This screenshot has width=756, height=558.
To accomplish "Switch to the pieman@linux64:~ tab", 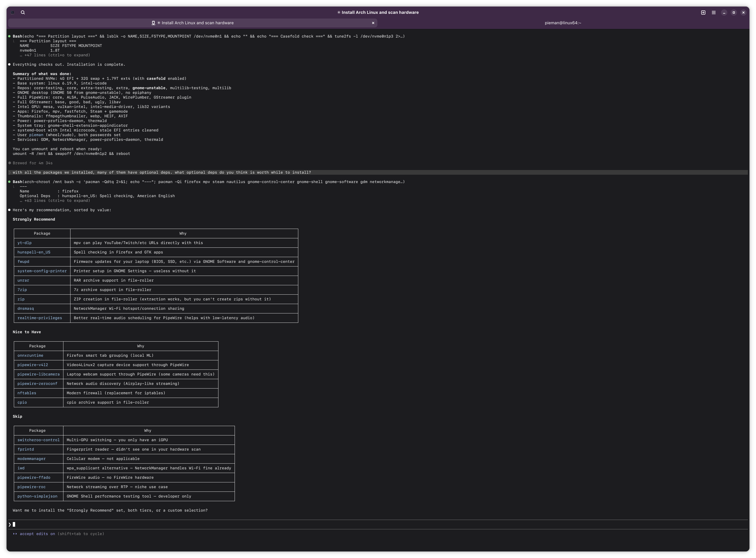I will [562, 23].
